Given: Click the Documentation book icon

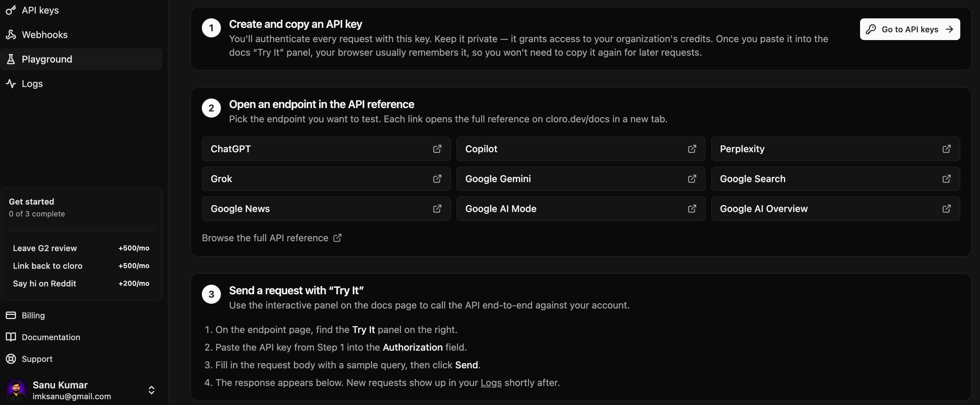Looking at the screenshot, I should (11, 337).
